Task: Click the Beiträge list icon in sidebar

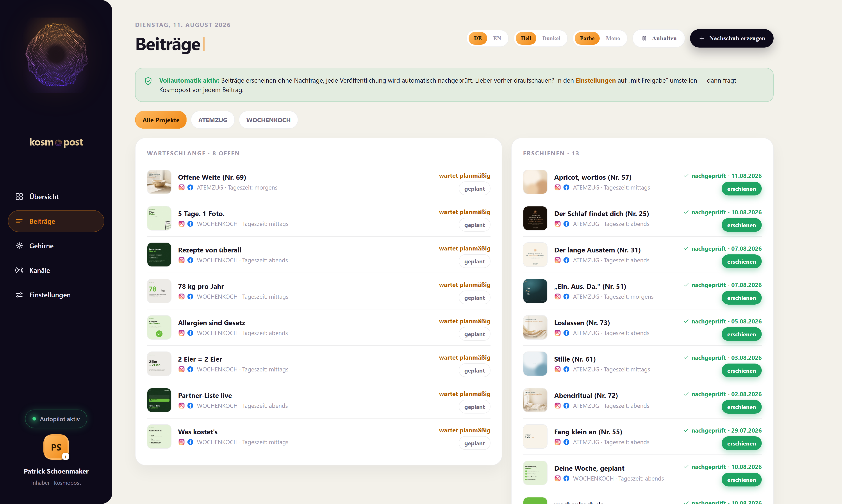Action: (19, 221)
